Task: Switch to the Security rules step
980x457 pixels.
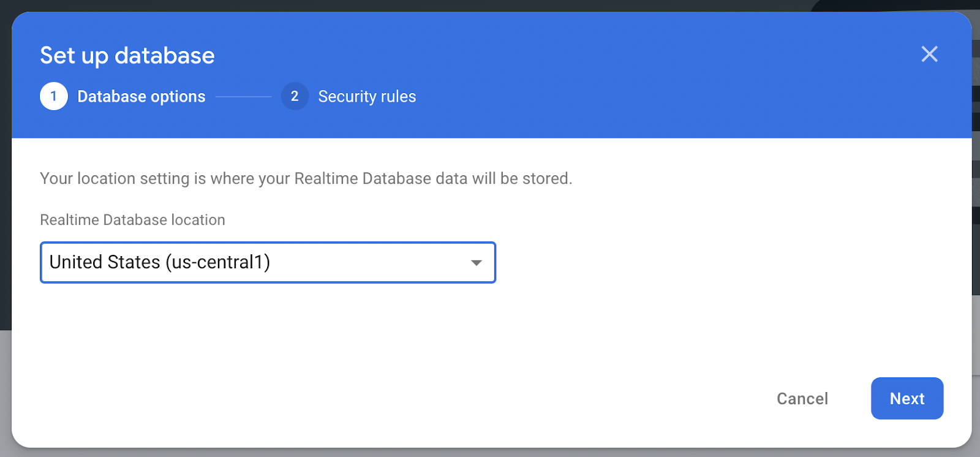Action: coord(366,97)
